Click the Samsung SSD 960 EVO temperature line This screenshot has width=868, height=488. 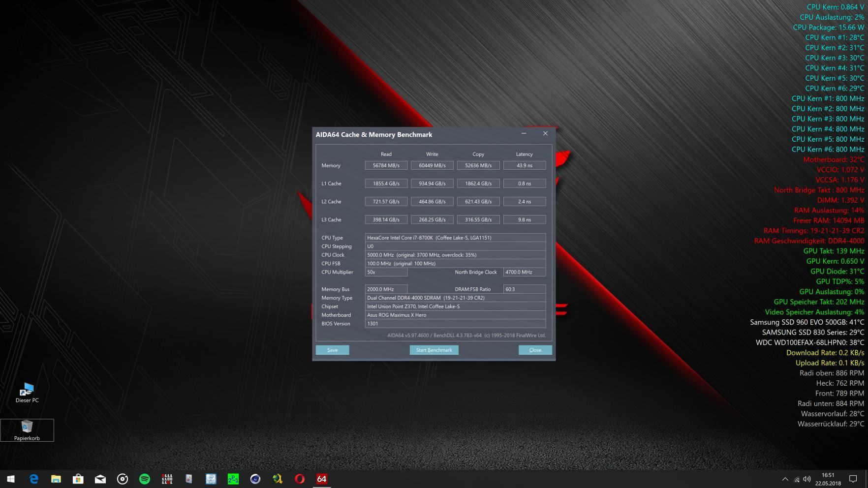807,322
